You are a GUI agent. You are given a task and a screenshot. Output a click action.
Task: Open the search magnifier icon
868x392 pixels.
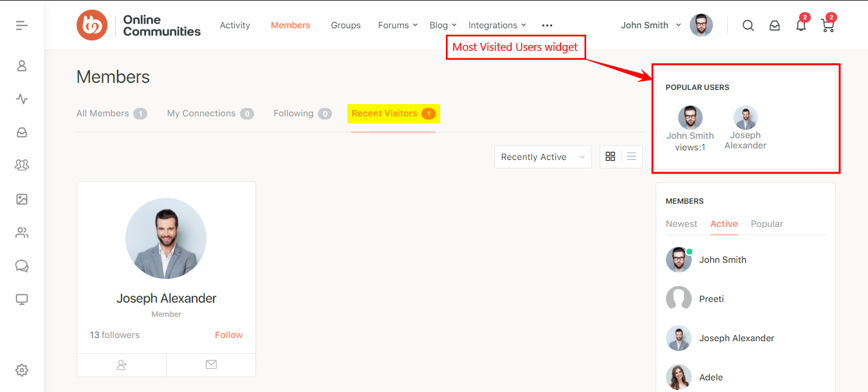point(748,25)
